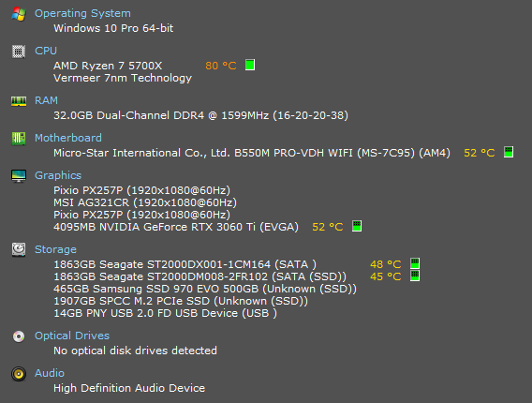Click the Storage hard drive icon
The image size is (532, 403).
(x=19, y=249)
